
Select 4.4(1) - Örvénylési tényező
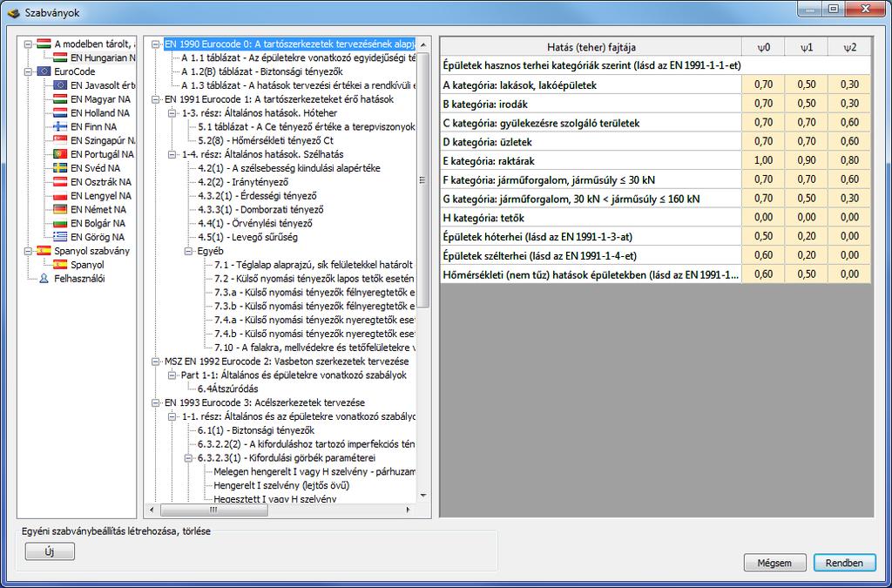255,223
